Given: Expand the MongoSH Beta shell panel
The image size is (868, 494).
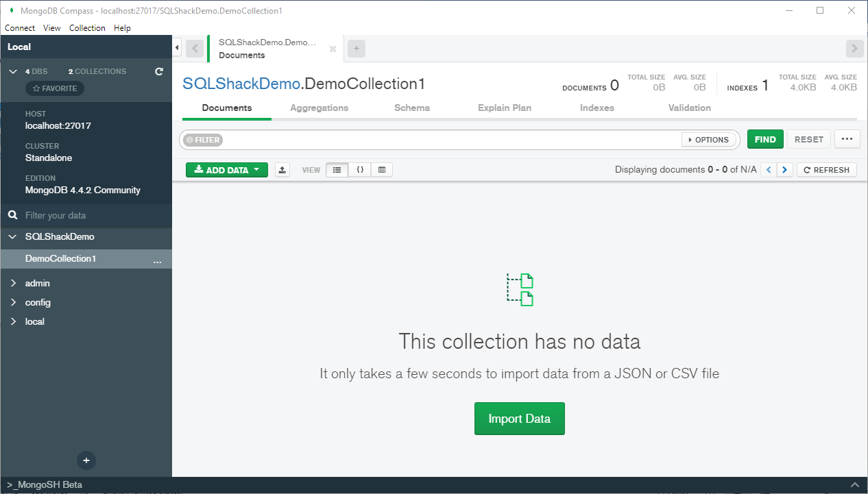Looking at the screenshot, I should (854, 484).
